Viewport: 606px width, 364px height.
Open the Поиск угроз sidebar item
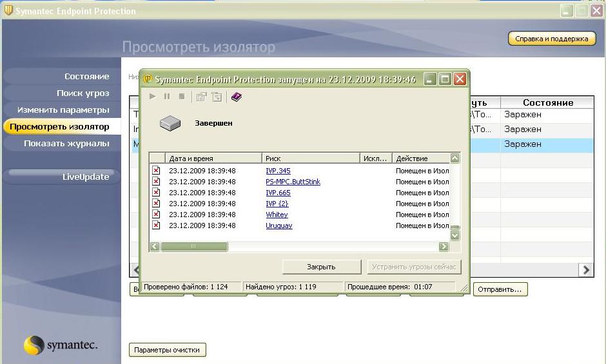point(62,93)
